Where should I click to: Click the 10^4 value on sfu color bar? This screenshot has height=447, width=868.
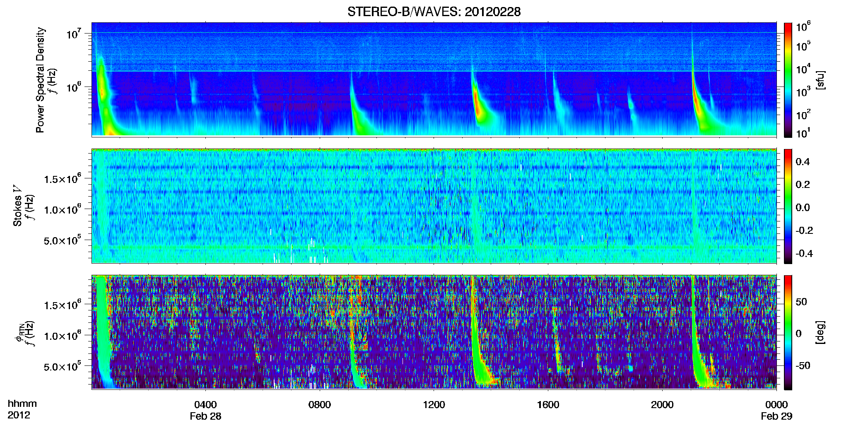click(x=803, y=69)
